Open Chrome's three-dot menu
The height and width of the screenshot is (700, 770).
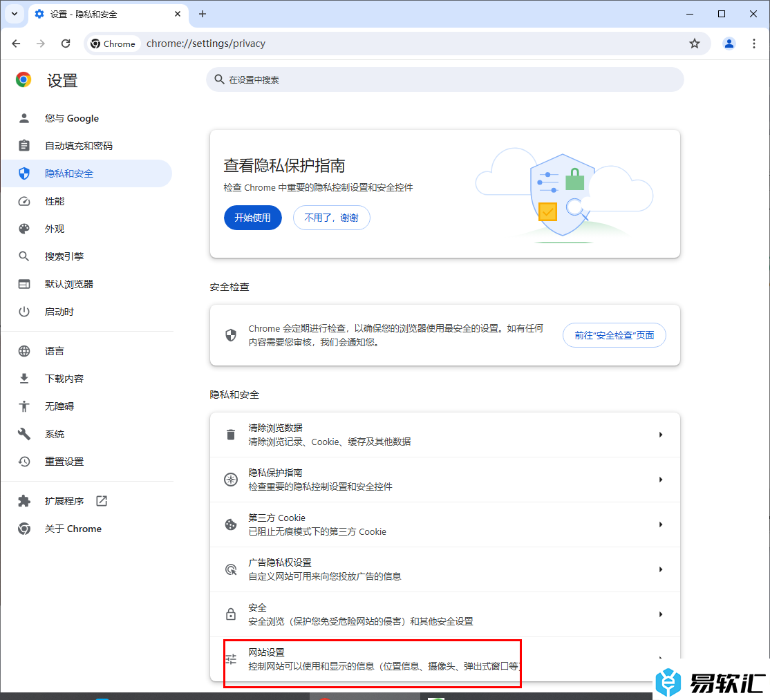[754, 44]
